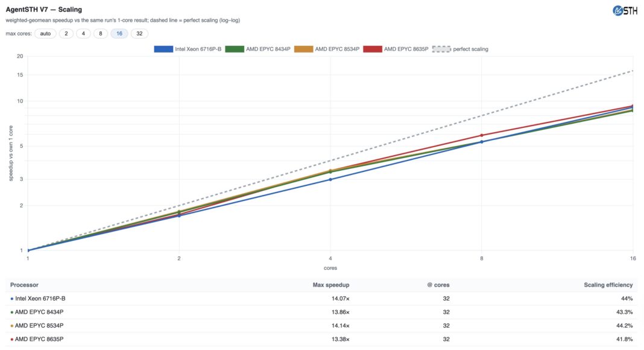Click the red 8635P data point at 8 cores
This screenshot has height=350, width=644.
[x=482, y=135]
